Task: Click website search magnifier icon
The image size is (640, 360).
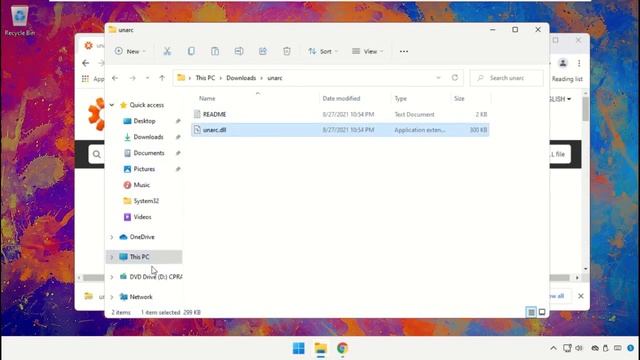Action: [96, 154]
